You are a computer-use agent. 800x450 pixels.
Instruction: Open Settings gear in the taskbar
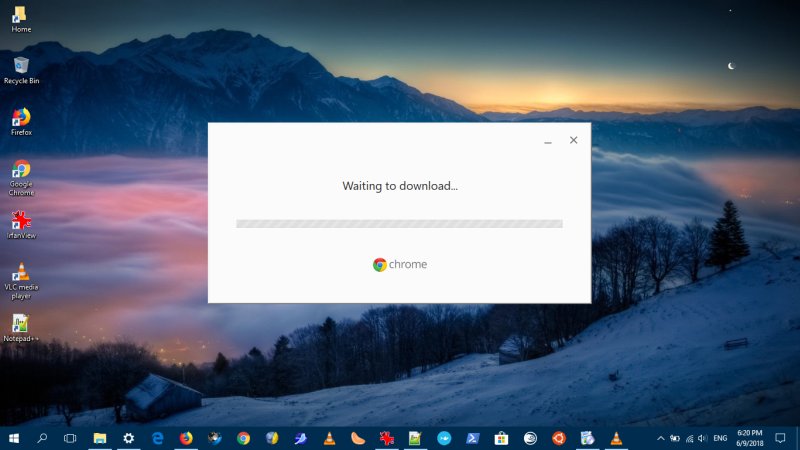tap(129, 438)
